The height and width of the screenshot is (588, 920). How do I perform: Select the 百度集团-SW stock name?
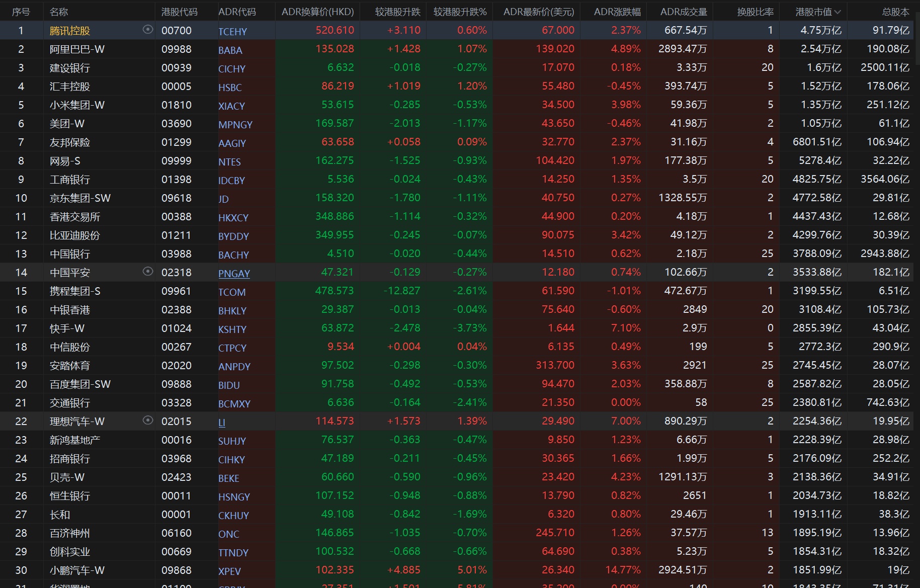[80, 384]
